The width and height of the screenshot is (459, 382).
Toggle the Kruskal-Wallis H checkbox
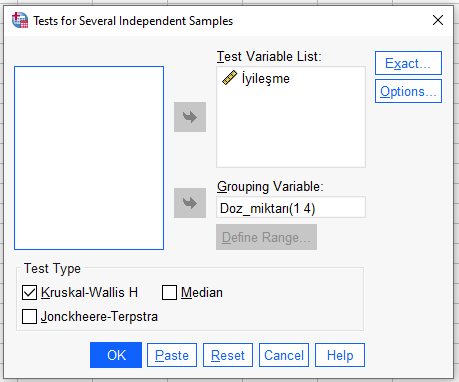[29, 293]
